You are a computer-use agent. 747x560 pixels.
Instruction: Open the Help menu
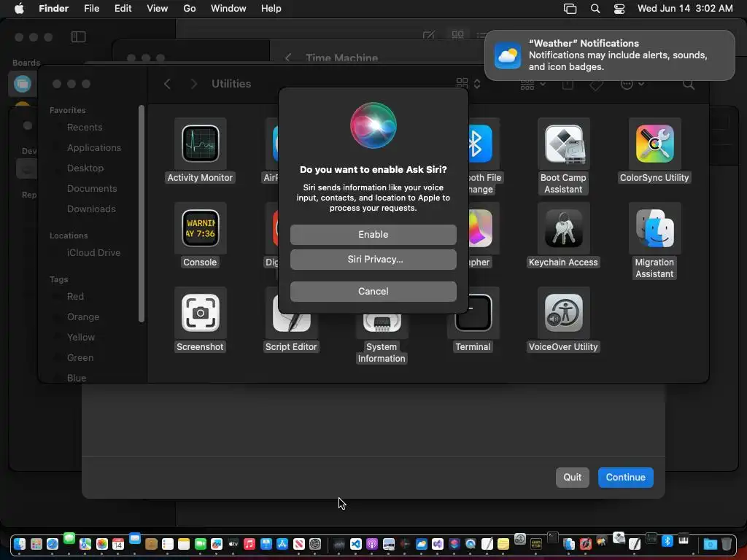[271, 9]
